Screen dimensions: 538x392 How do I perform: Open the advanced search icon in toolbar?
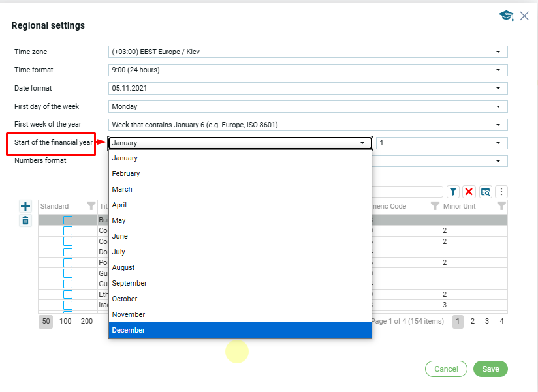[485, 192]
